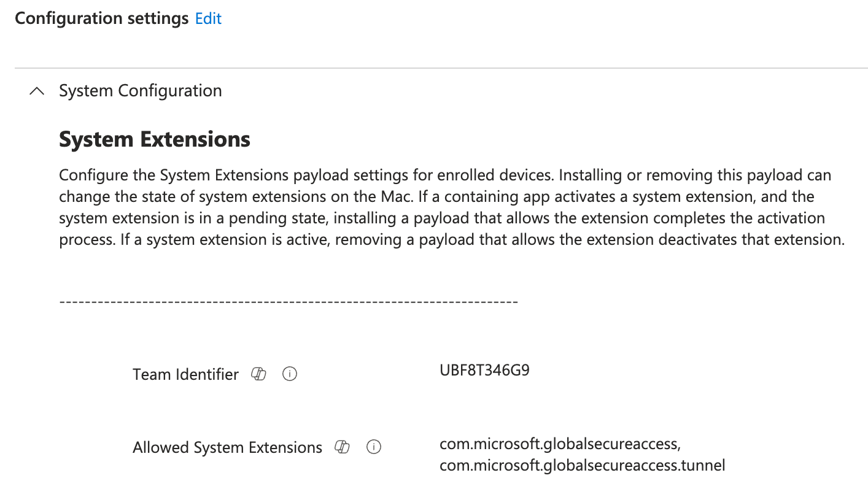This screenshot has height=497, width=868.
Task: Click the description line starting with system extension
Action: (x=441, y=218)
